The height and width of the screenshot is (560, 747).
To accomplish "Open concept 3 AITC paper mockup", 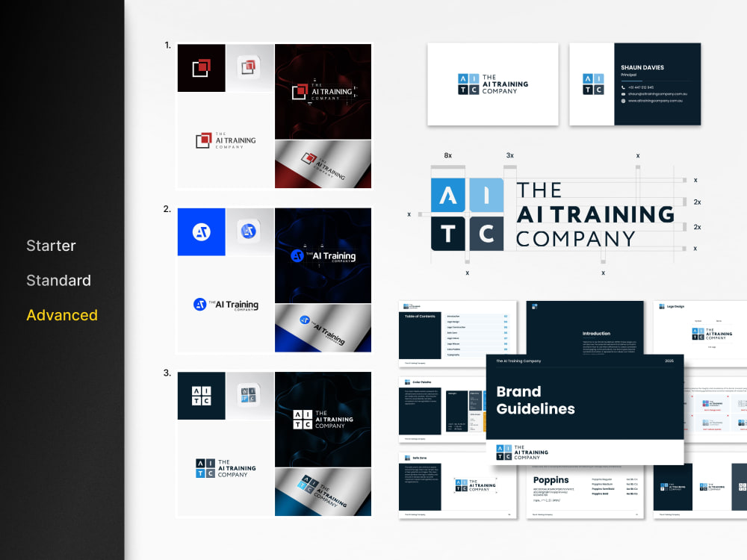I will tap(323, 492).
